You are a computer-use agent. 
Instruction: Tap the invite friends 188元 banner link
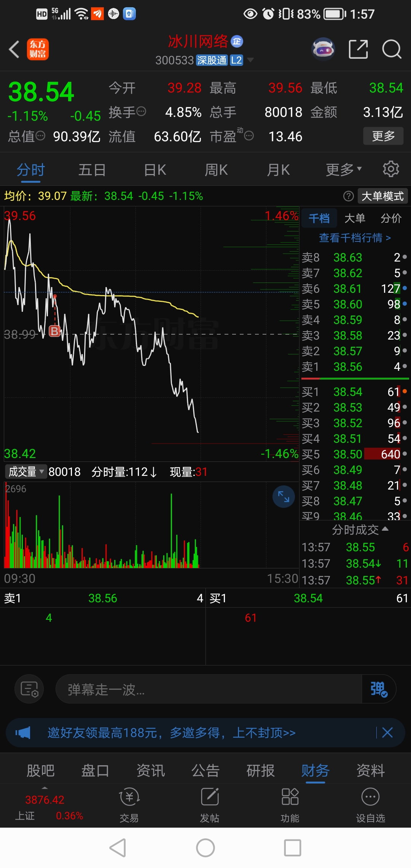172,732
